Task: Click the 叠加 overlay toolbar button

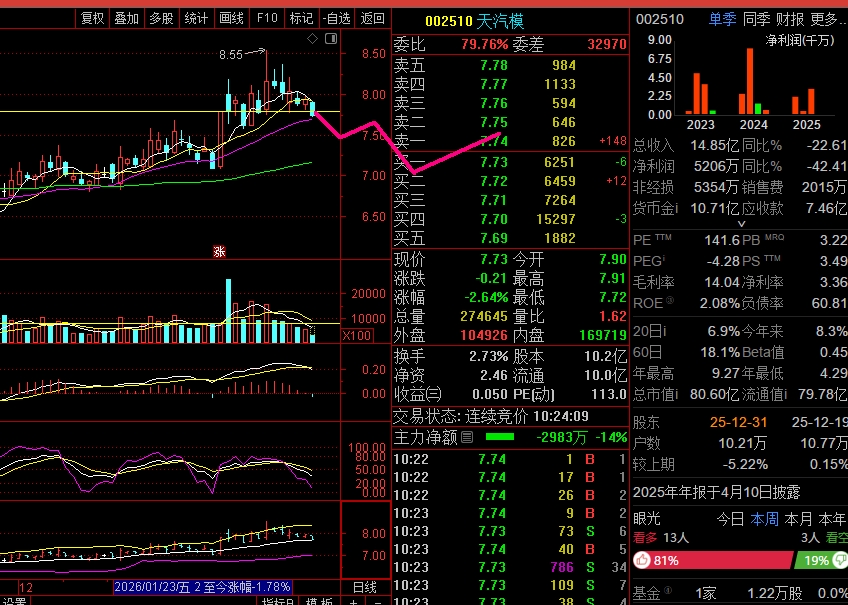Action: pos(127,18)
